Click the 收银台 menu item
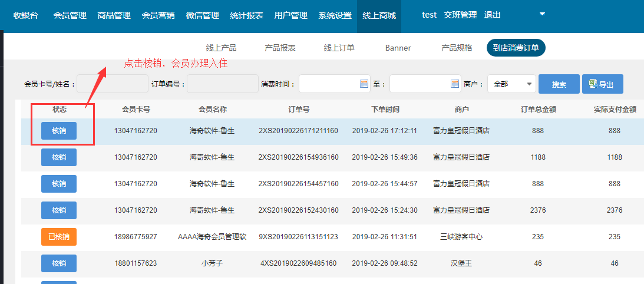The image size is (644, 284). click(x=26, y=15)
